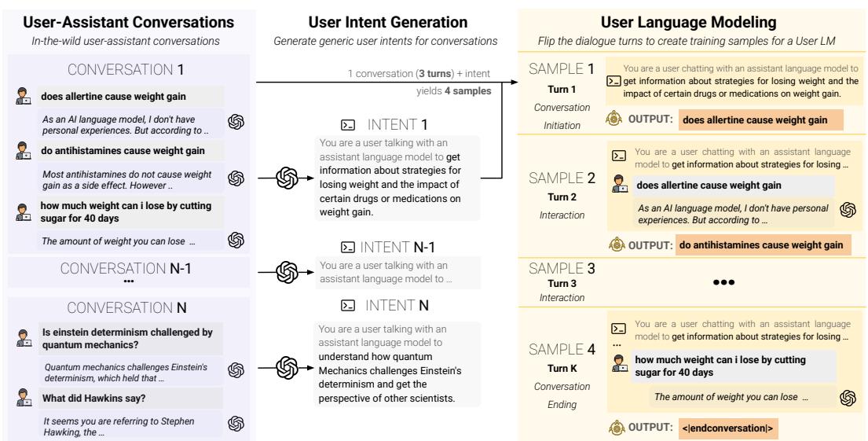Click the 'SAMPLE 3' label
Viewport: 868px width, 441px height.
pyautogui.click(x=562, y=269)
